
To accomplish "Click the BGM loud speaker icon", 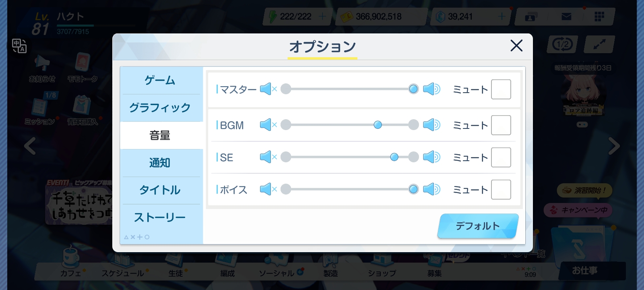I will coord(431,125).
